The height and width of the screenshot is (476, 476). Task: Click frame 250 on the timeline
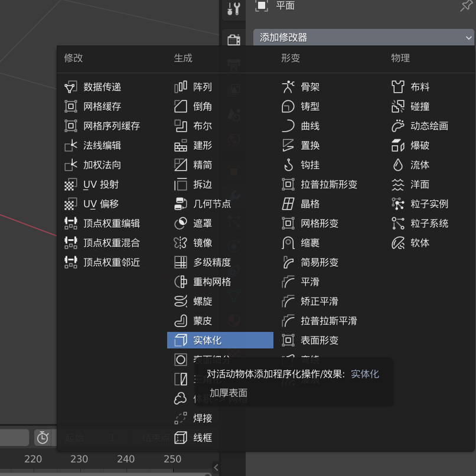point(172,459)
